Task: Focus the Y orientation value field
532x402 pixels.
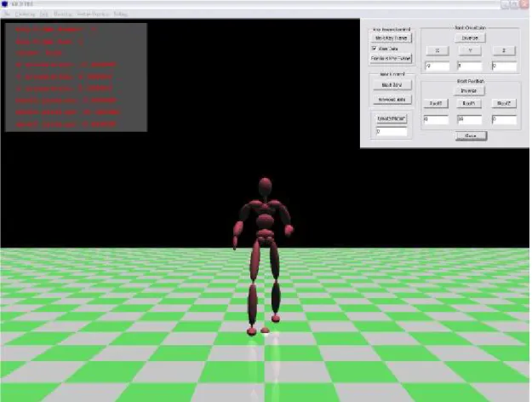Action: pos(470,66)
